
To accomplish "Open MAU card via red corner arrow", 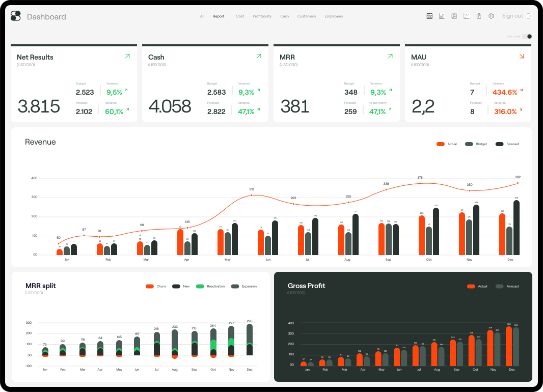I will 522,56.
